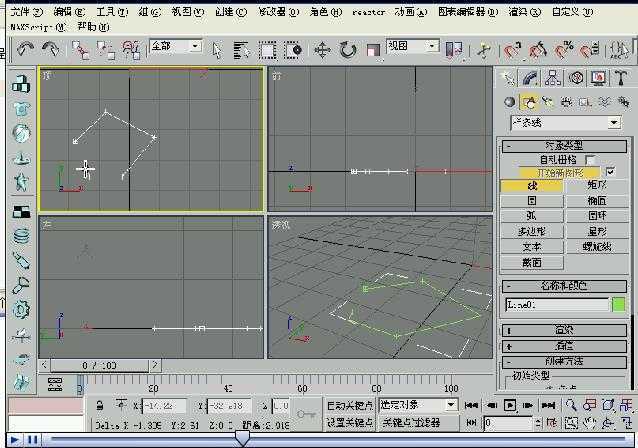638x448 pixels.
Task: Toggle the 设置关键点 set key button
Action: coord(350,422)
